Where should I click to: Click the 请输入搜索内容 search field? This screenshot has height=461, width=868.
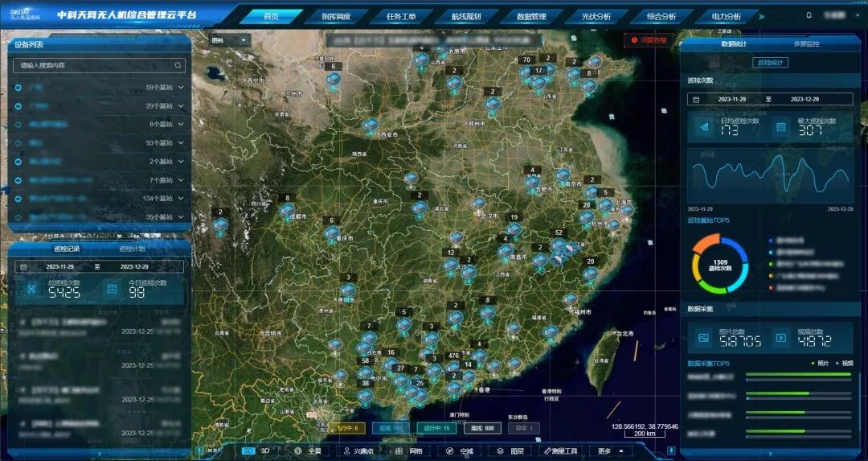point(99,65)
